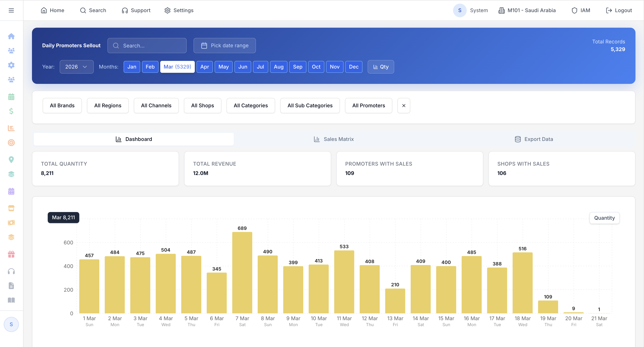Click the dollar sign sidebar icon
The image size is (644, 347).
11,111
